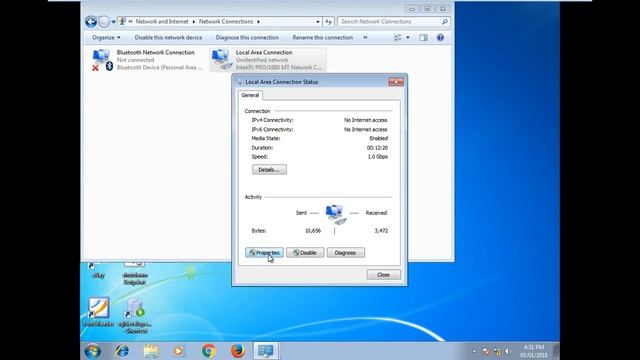The image size is (640, 360).
Task: Select the eBay desktop shortcut
Action: (x=98, y=271)
